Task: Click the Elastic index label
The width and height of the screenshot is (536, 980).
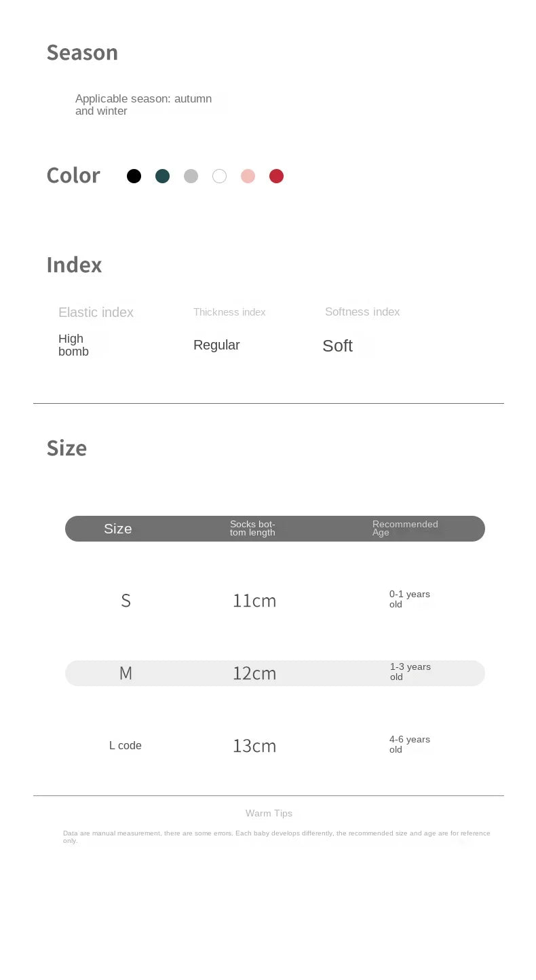Action: pyautogui.click(x=96, y=312)
